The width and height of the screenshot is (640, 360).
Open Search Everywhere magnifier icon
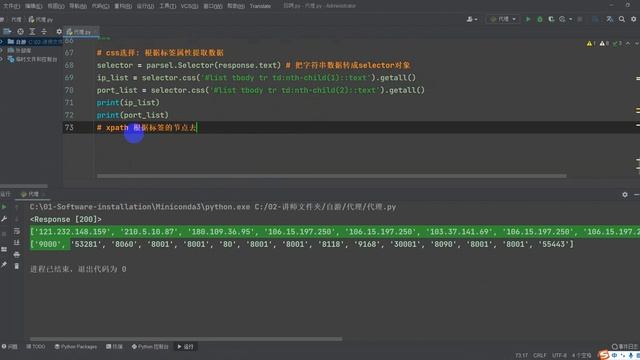click(622, 19)
